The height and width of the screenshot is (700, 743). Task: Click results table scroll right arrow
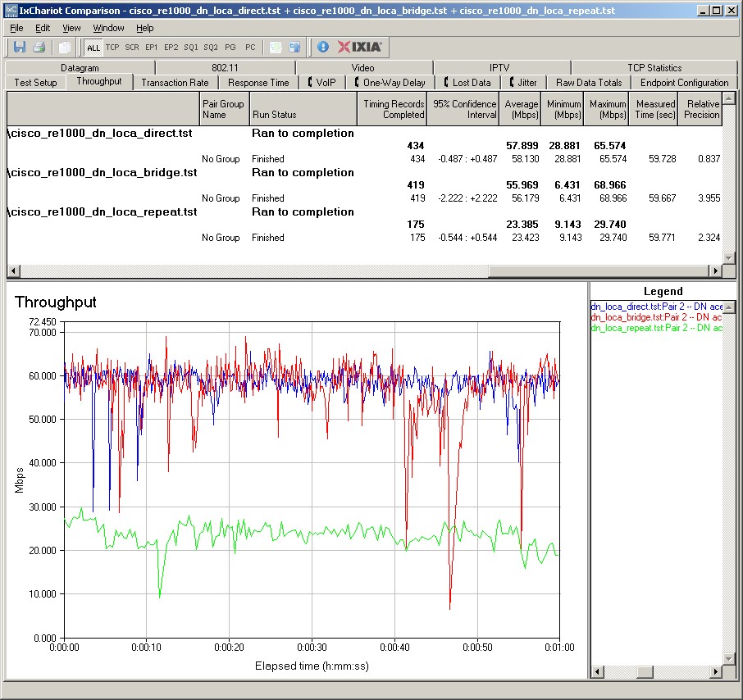(715, 270)
